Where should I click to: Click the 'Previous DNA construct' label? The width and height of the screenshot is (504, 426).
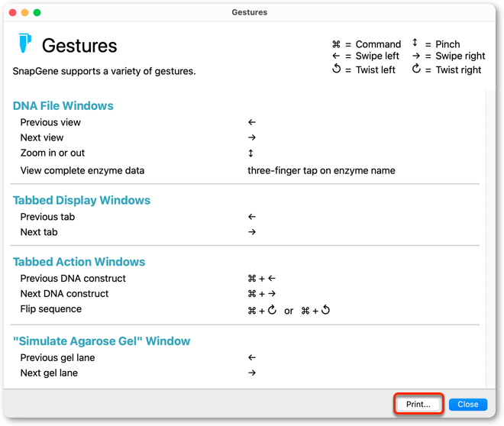click(x=73, y=279)
